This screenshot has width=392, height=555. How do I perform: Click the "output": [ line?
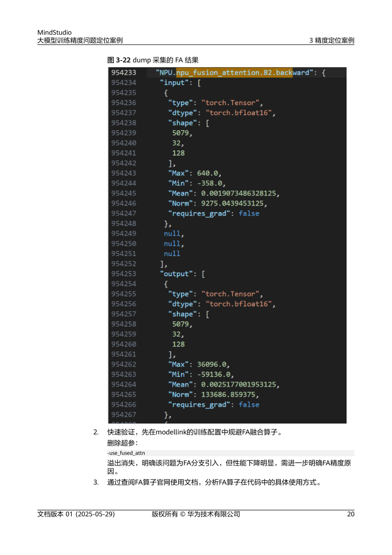click(182, 274)
